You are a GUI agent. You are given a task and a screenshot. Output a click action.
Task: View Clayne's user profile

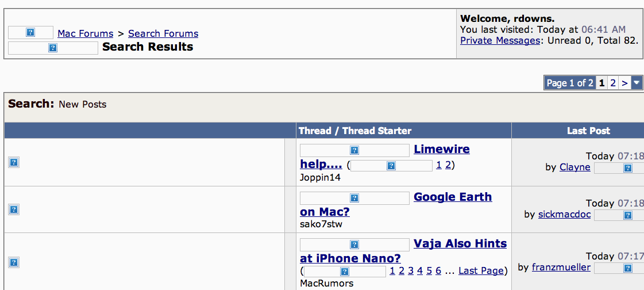(x=574, y=167)
